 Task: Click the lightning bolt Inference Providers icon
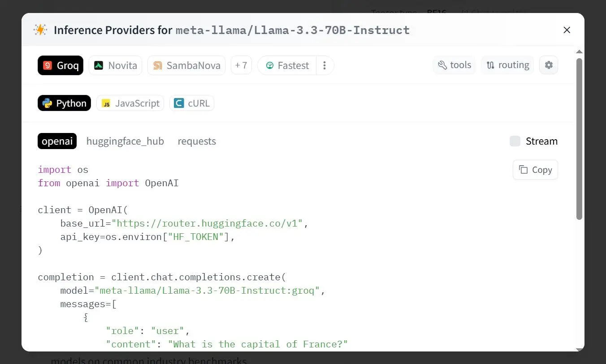pos(40,30)
